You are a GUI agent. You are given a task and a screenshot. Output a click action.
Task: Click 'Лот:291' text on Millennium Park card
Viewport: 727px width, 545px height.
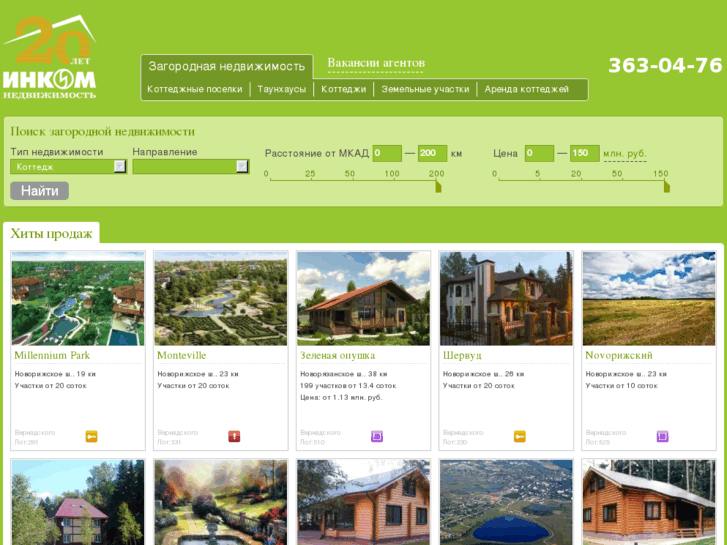tap(26, 442)
